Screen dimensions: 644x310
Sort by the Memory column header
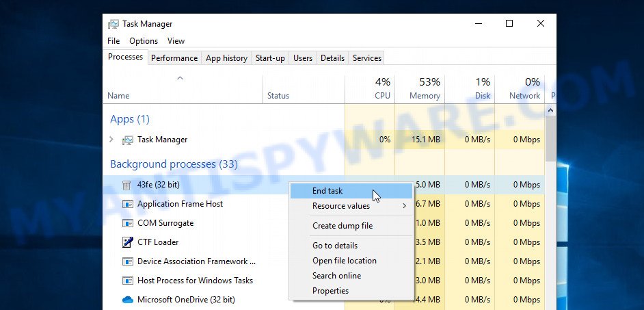[x=419, y=89]
